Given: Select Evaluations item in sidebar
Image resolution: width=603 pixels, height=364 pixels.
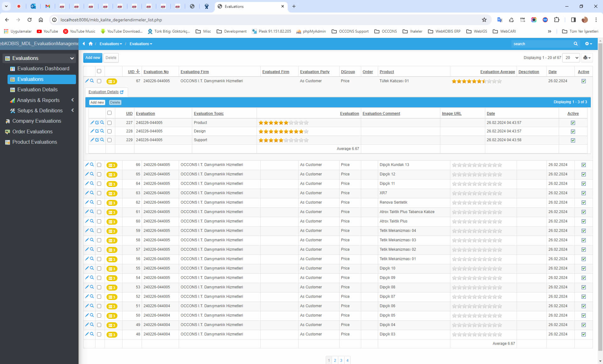Looking at the screenshot, I should pyautogui.click(x=41, y=79).
